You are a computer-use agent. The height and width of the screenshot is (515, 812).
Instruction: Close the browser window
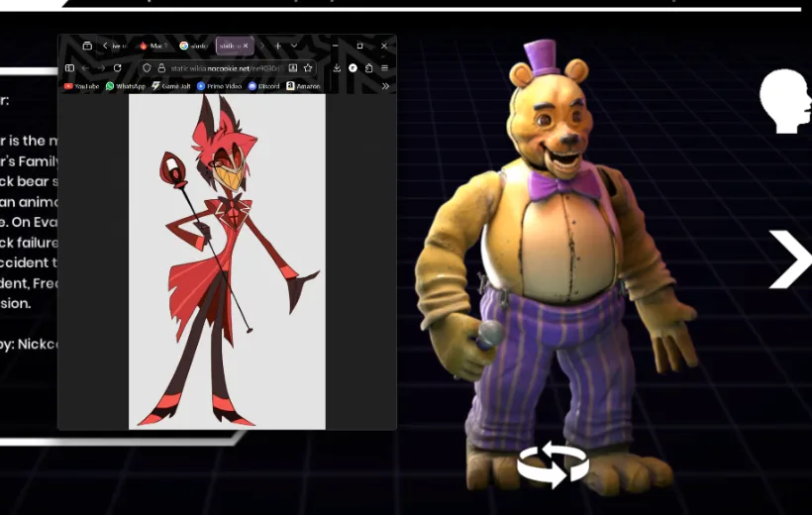tap(384, 46)
